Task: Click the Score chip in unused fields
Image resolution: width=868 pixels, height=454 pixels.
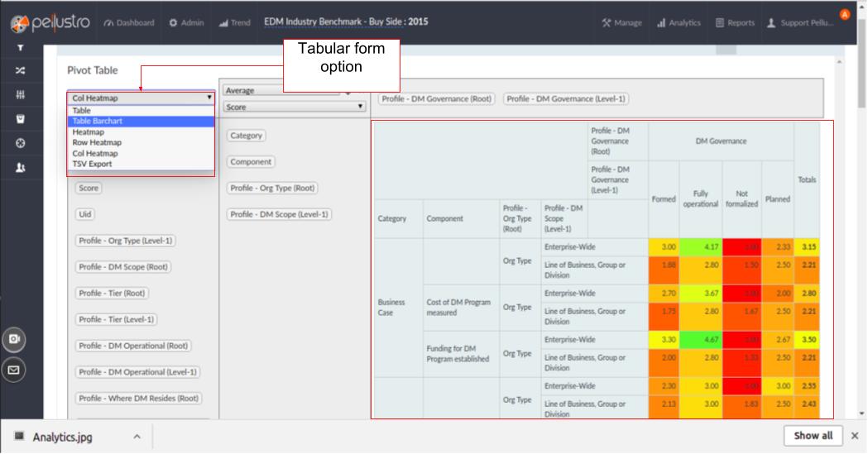Action: 89,188
